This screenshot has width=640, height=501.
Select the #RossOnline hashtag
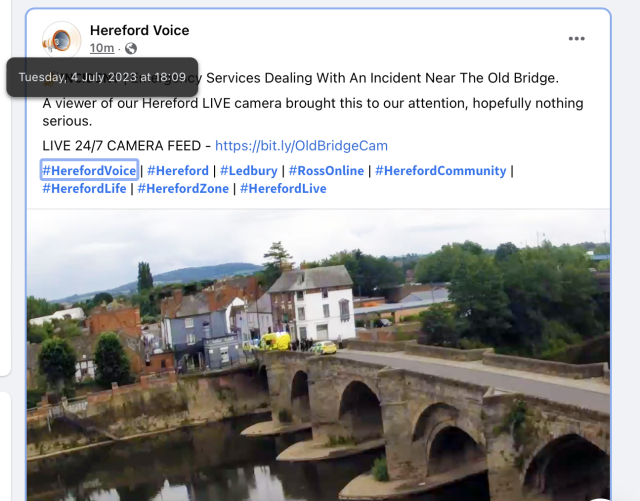pyautogui.click(x=326, y=170)
